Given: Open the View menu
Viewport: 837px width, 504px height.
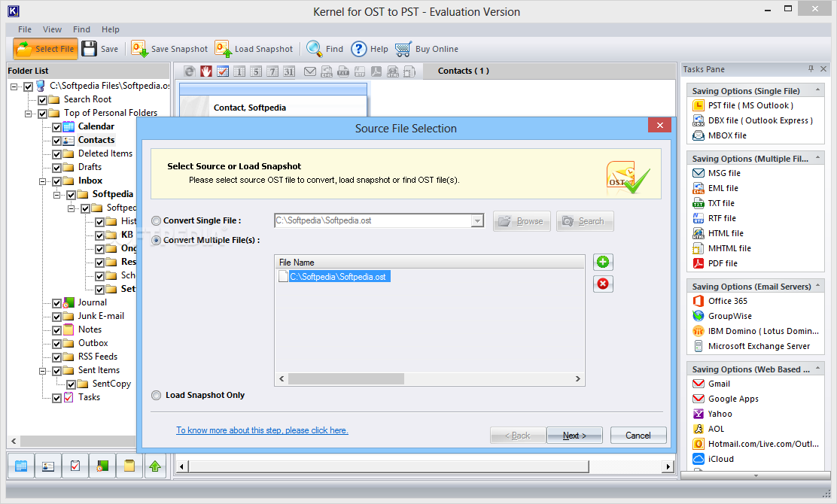Looking at the screenshot, I should click(53, 29).
